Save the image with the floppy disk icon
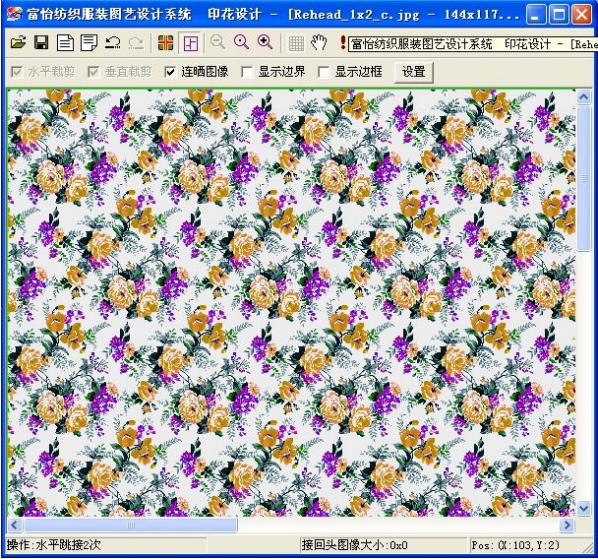598x559 pixels. (x=41, y=42)
